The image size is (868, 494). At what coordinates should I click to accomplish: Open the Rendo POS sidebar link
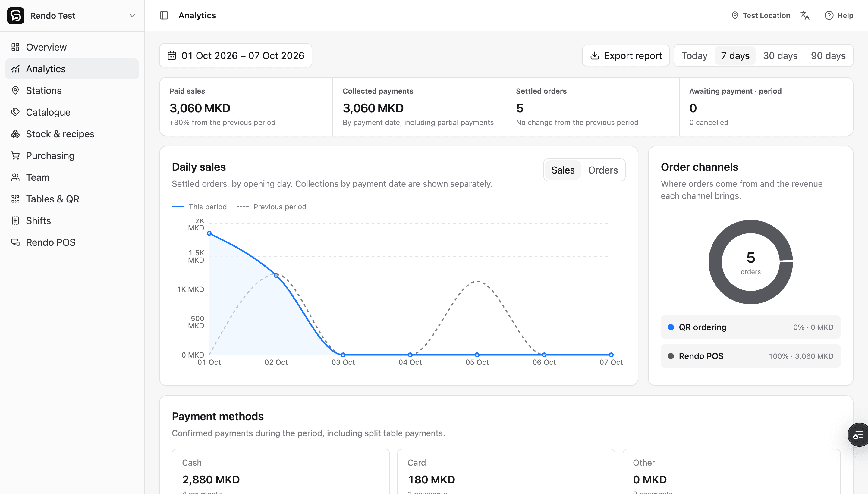click(72, 242)
